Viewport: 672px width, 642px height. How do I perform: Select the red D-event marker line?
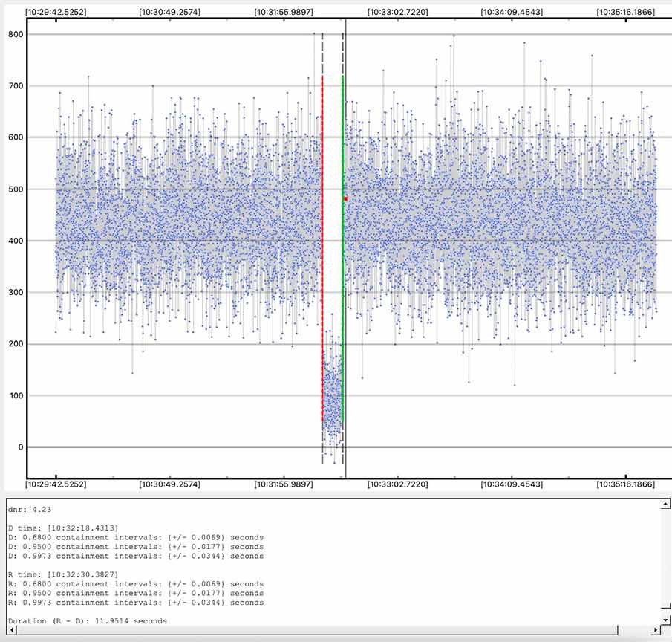[x=322, y=249]
